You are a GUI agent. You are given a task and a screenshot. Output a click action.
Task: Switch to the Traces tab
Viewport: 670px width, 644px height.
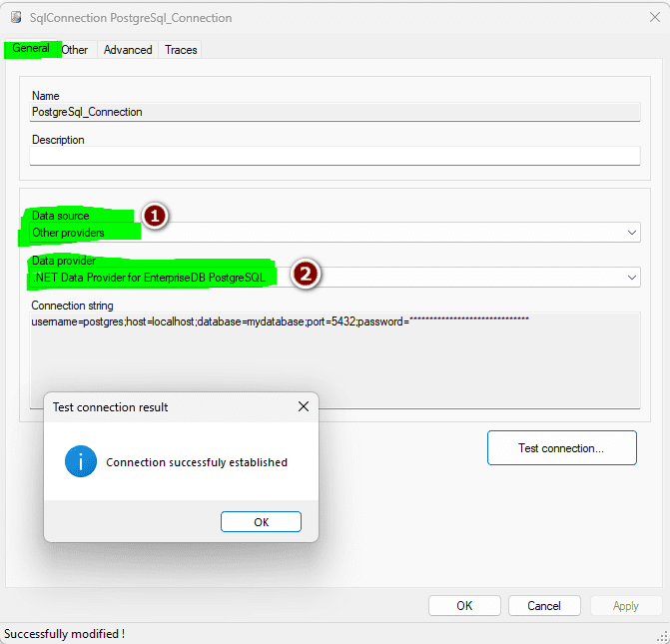pos(181,50)
